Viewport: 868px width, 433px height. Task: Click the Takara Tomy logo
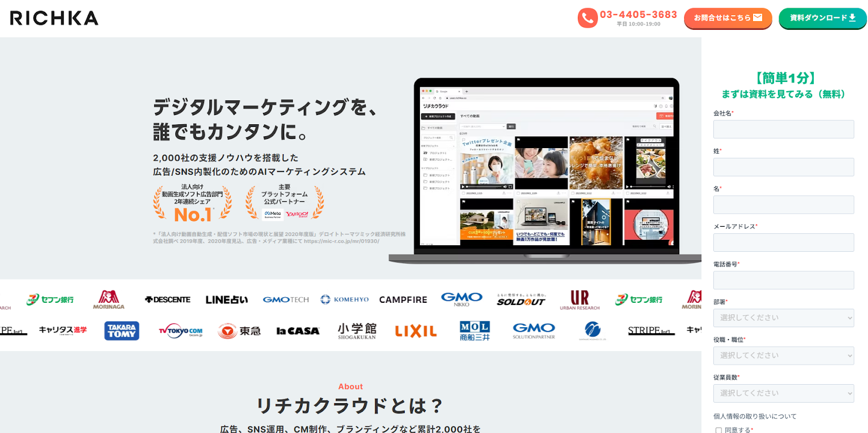[122, 331]
